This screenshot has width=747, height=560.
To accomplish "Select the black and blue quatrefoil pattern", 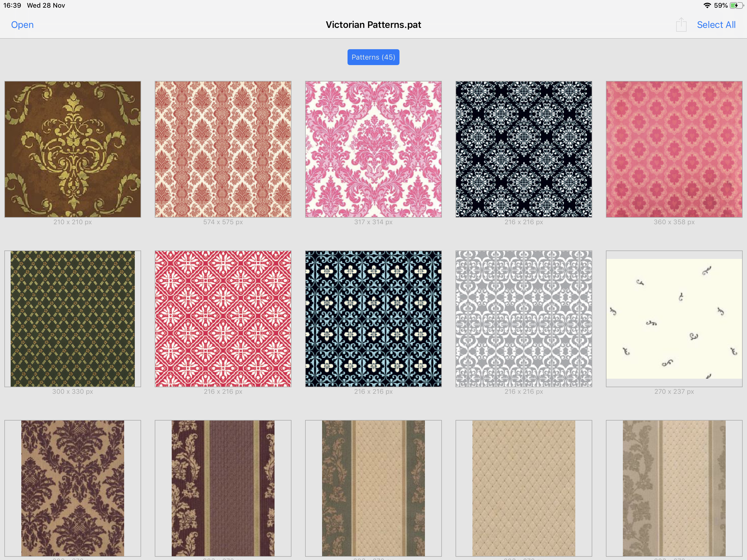I will pyautogui.click(x=373, y=319).
